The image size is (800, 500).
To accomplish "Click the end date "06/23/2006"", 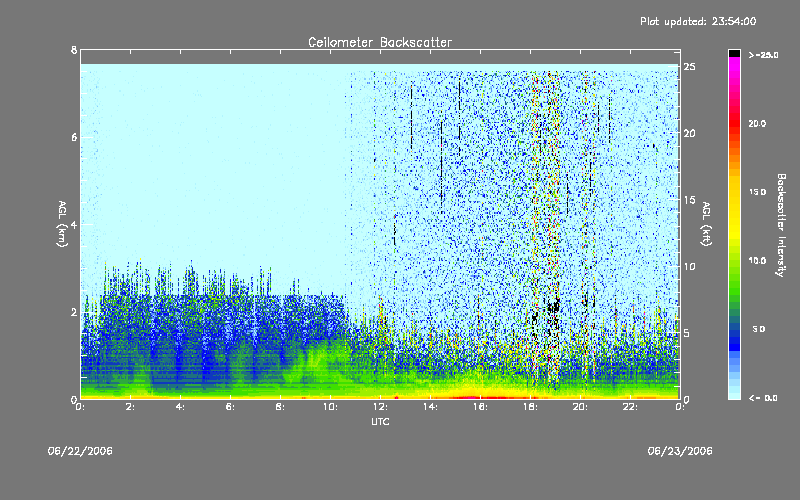I will [680, 451].
